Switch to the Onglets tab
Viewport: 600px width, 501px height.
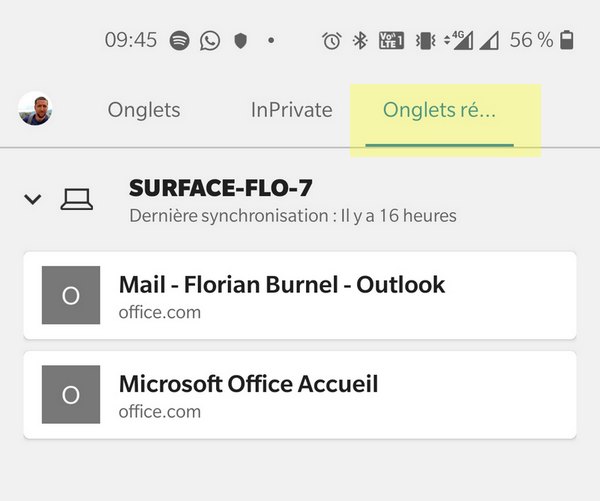(x=144, y=110)
